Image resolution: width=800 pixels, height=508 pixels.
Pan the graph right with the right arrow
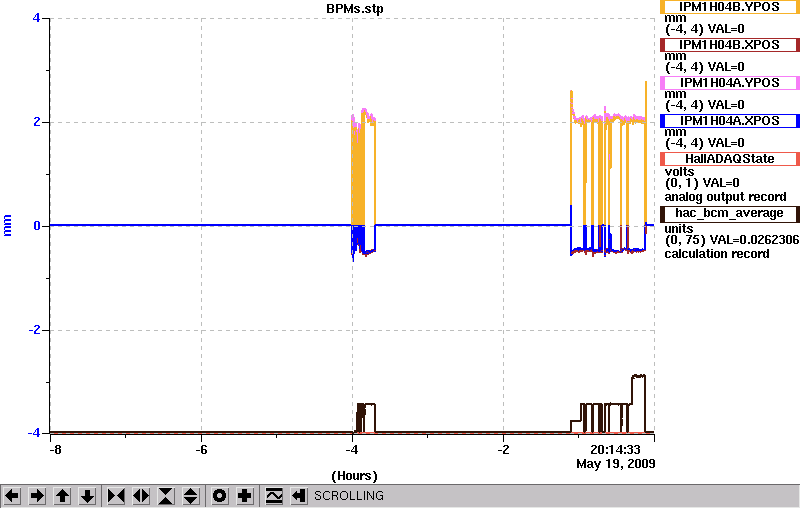point(37,496)
